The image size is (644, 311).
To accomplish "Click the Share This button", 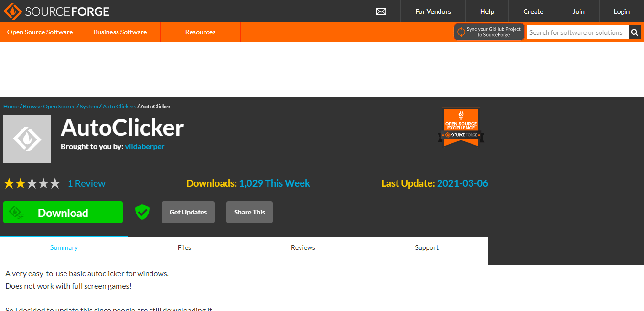I will (x=249, y=212).
